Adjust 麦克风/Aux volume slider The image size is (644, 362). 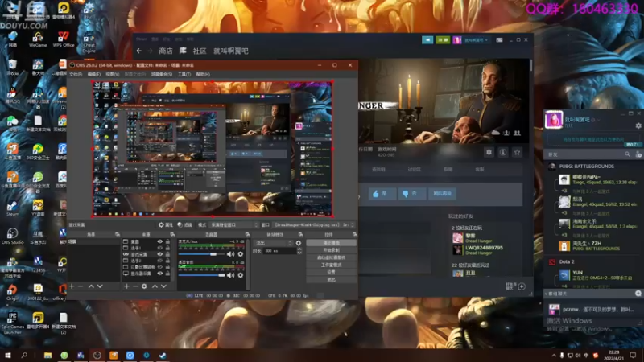pos(202,254)
